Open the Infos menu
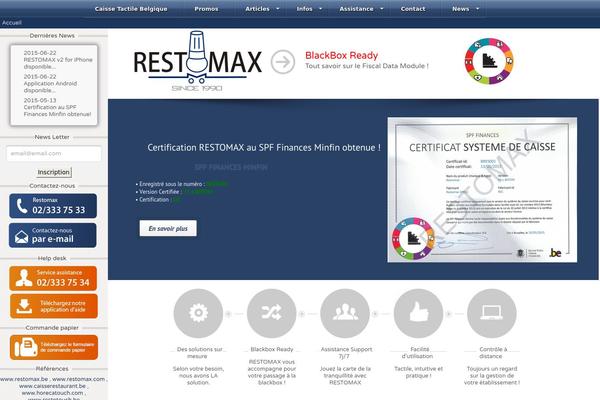 tap(305, 9)
